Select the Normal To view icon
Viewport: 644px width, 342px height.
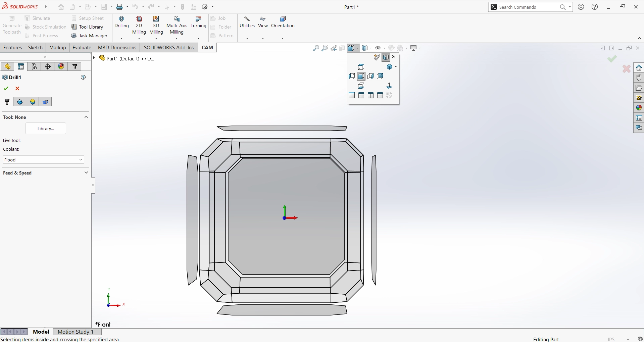tap(389, 86)
